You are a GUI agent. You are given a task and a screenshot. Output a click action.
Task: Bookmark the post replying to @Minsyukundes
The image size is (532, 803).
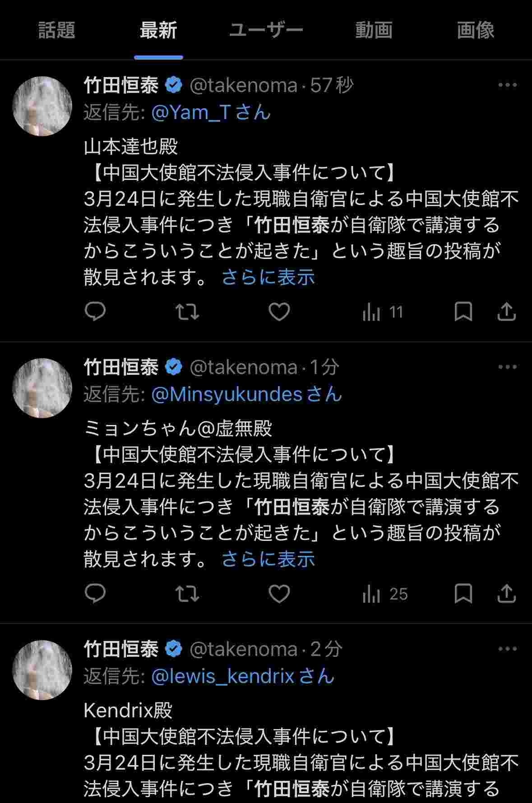point(463,594)
